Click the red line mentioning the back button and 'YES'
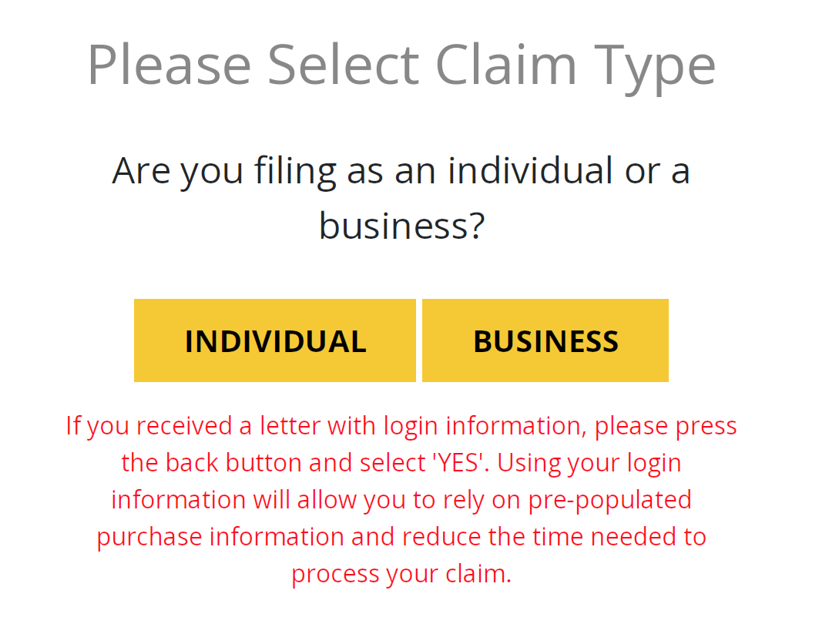Viewport: 829px width, 644px height. click(x=401, y=463)
